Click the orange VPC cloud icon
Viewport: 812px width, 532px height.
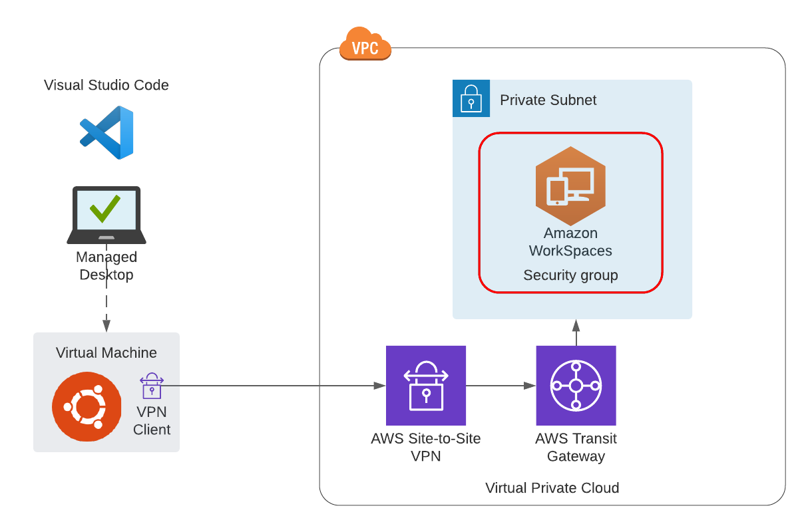click(365, 45)
